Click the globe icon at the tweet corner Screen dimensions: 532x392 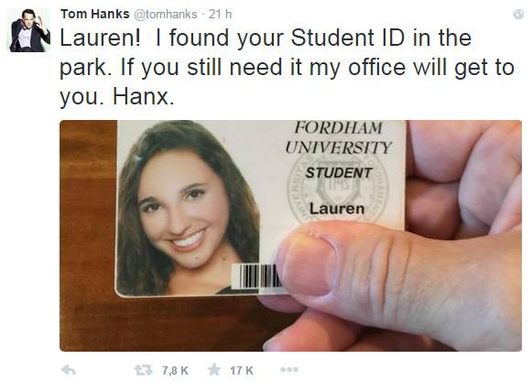click(518, 15)
